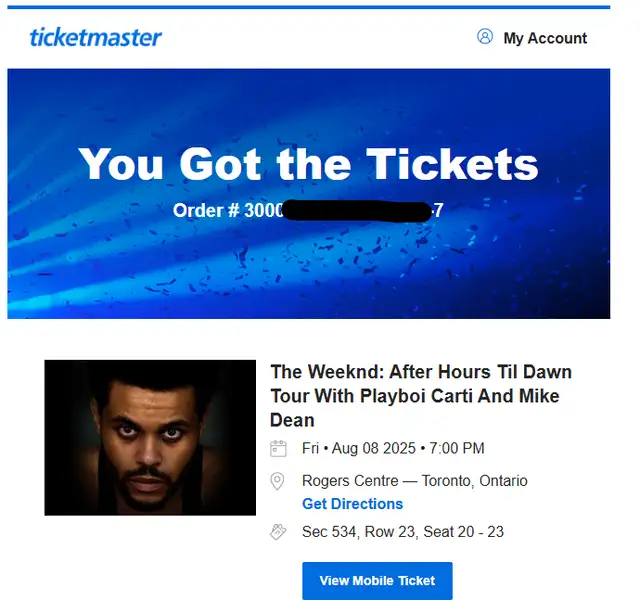Open the Get Directions link
Viewport: 640px width, 612px height.
[x=352, y=504]
